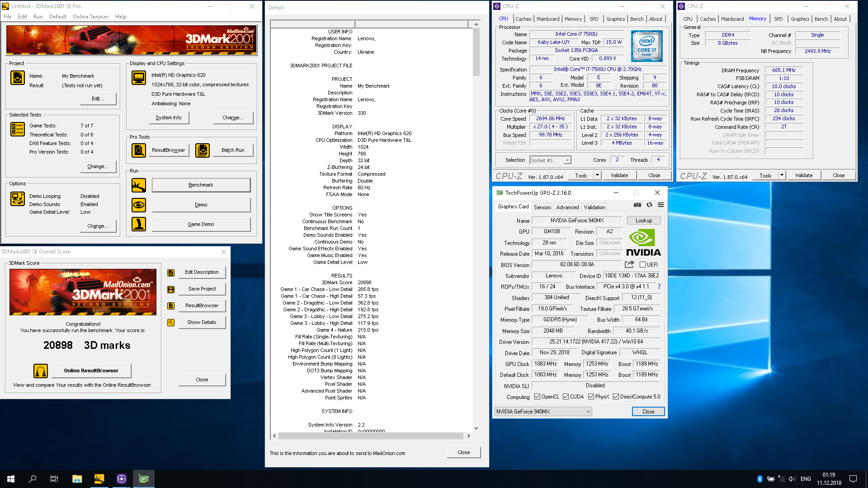Click Edit button in the Project panel
Image resolution: width=868 pixels, height=488 pixels.
coord(98,99)
